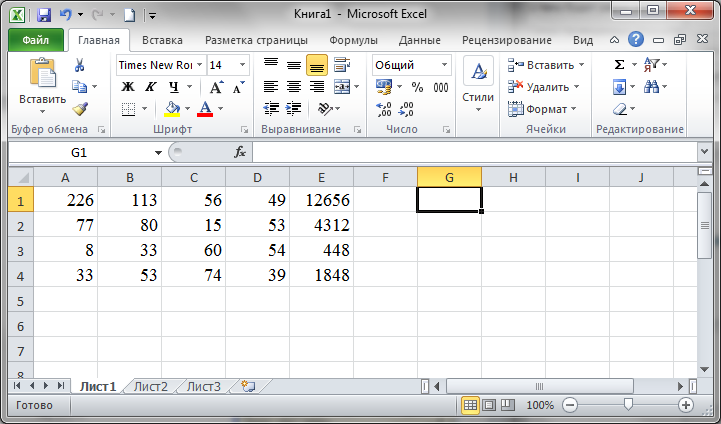
Task: Click the Find binoculars icon
Action: tap(651, 86)
